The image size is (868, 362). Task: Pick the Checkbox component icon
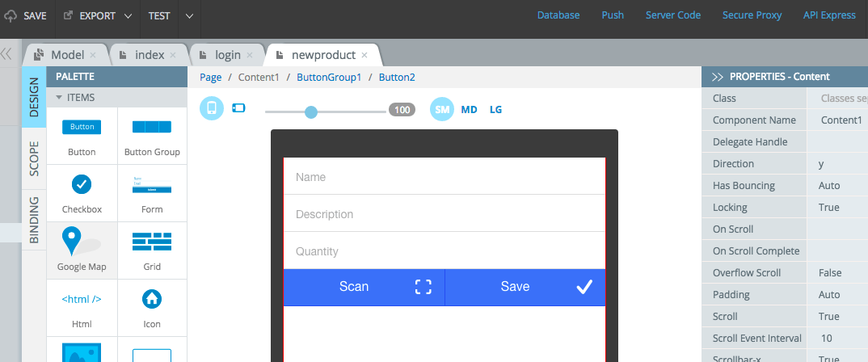(x=82, y=184)
